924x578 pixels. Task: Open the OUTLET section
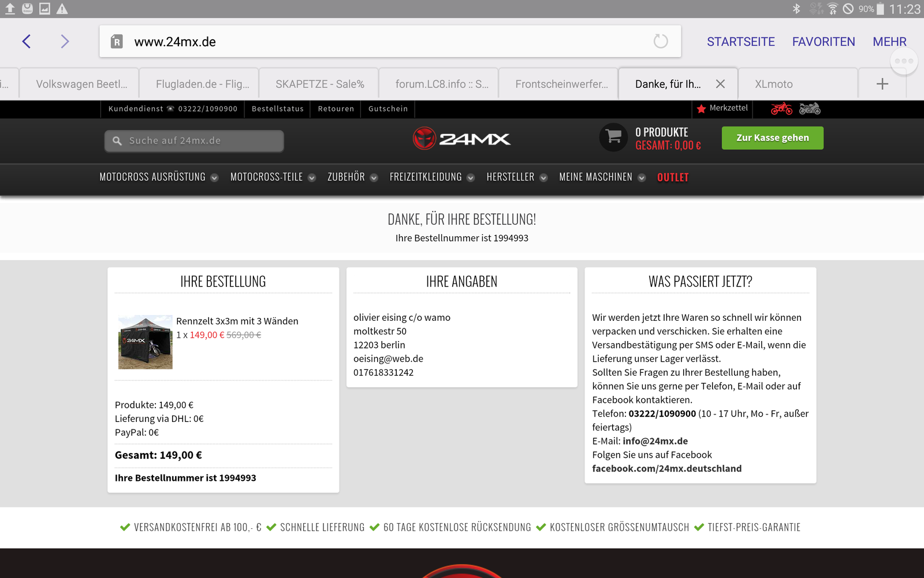click(673, 177)
